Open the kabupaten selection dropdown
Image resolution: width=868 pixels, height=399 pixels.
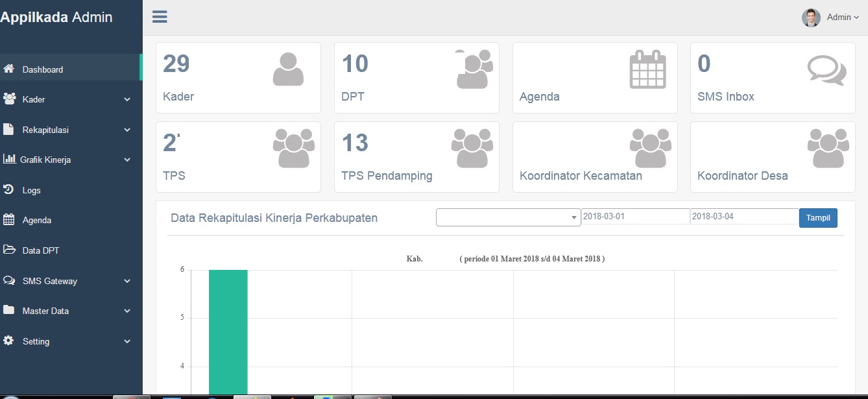click(508, 217)
